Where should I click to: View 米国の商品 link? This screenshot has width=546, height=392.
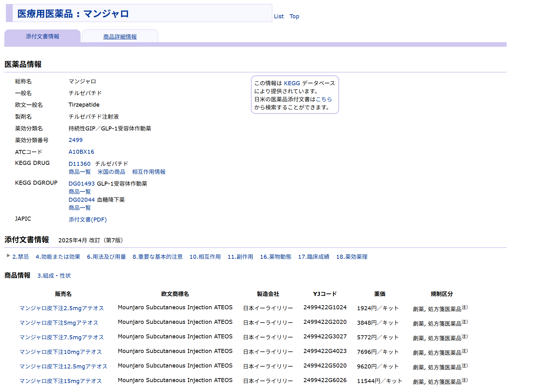click(111, 172)
